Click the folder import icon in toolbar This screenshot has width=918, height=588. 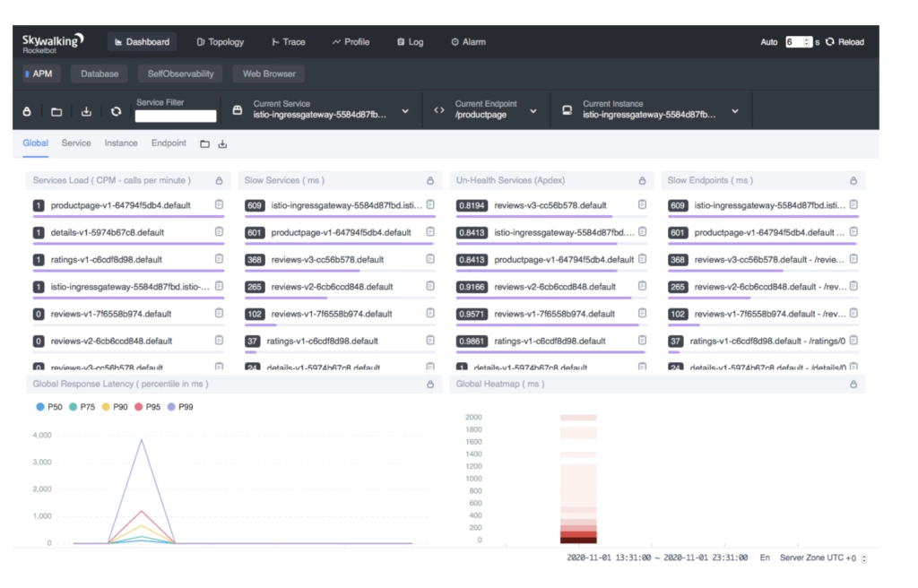(56, 111)
